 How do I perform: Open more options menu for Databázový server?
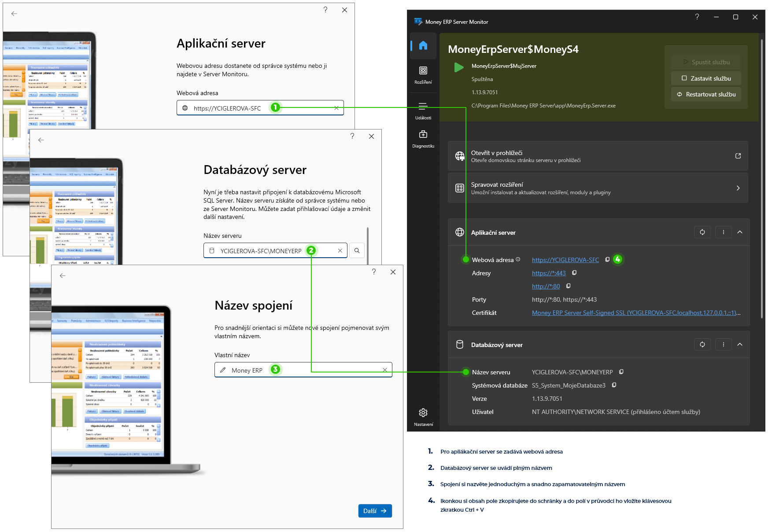click(723, 344)
